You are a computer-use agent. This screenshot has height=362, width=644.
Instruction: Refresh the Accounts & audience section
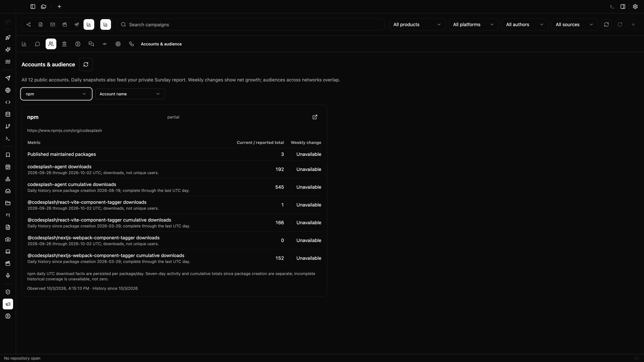click(86, 65)
